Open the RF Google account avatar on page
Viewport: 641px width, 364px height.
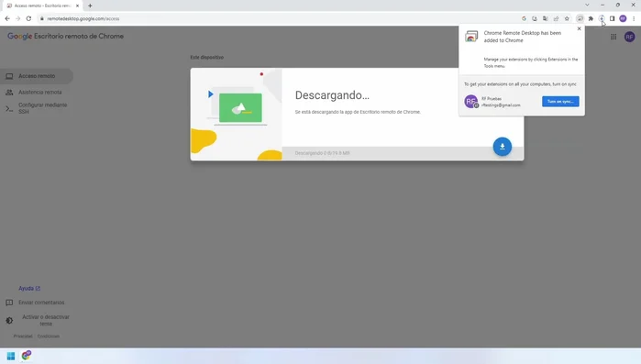click(629, 37)
